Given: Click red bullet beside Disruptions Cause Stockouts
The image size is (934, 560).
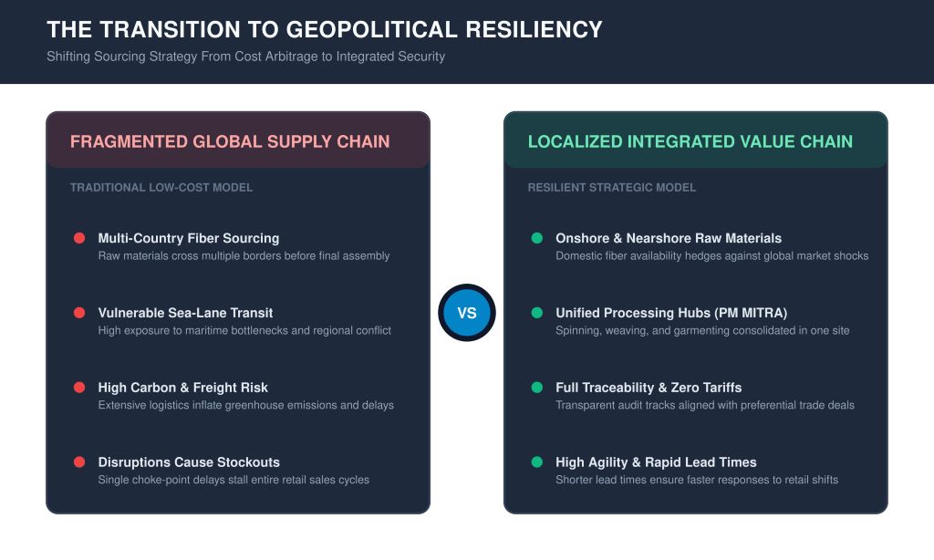Looking at the screenshot, I should (79, 461).
